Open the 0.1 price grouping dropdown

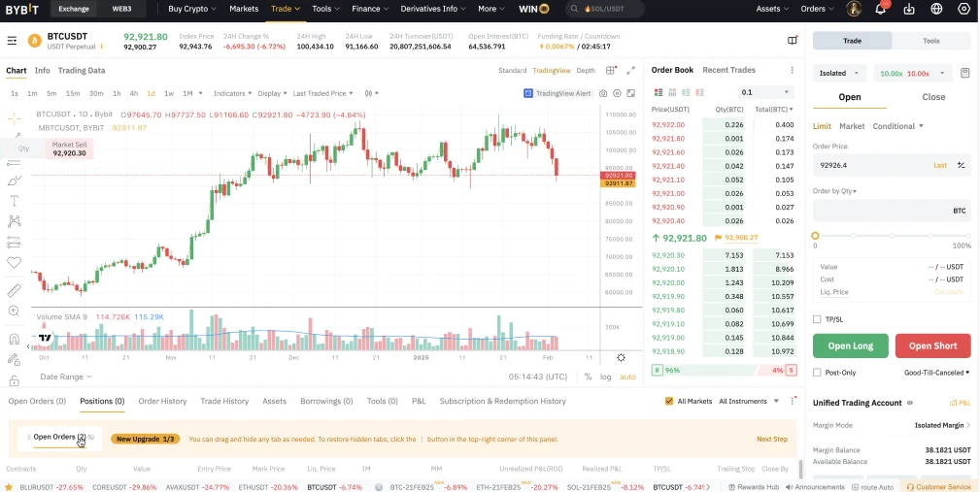point(765,92)
